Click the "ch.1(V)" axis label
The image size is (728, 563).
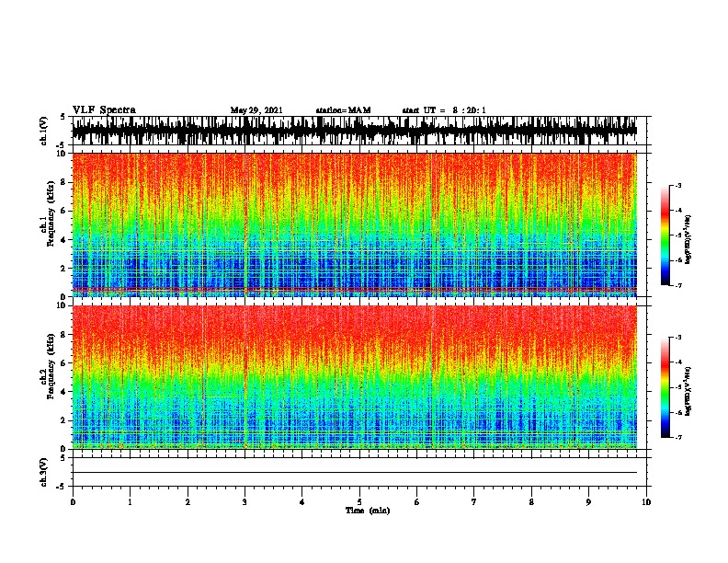coord(44,131)
